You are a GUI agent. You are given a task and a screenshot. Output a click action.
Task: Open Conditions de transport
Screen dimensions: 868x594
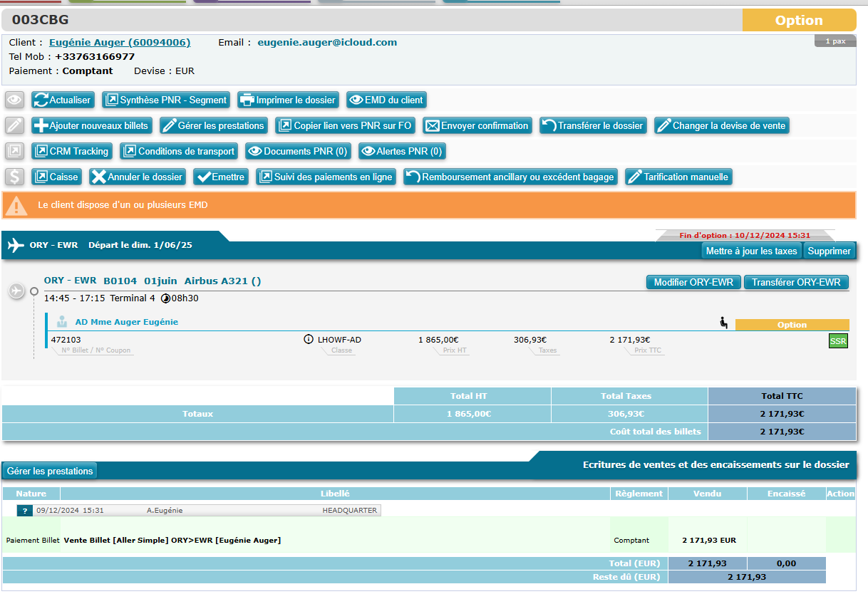[x=178, y=151]
